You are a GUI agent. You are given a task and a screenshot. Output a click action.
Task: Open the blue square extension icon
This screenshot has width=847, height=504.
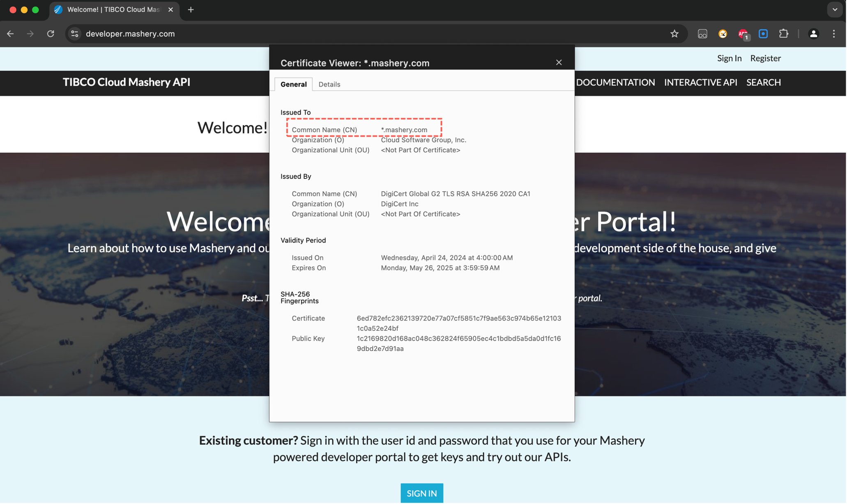click(x=763, y=34)
